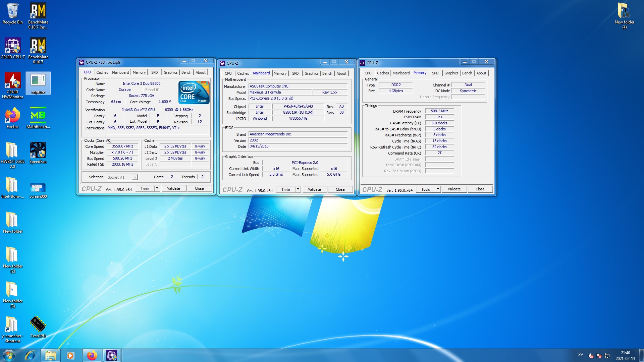Click Southbridge model 82801JR (ICH10R)
Viewport: 644px width, 362px height.
pyautogui.click(x=298, y=113)
